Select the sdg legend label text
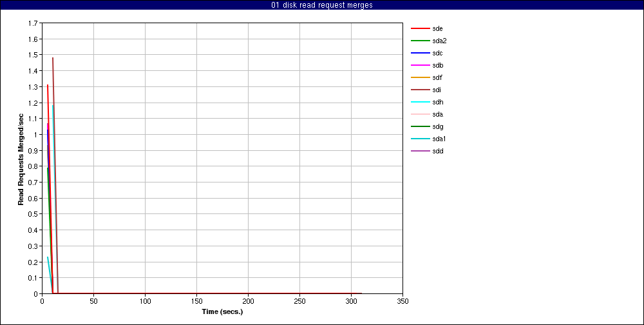The image size is (644, 325). pyautogui.click(x=438, y=126)
